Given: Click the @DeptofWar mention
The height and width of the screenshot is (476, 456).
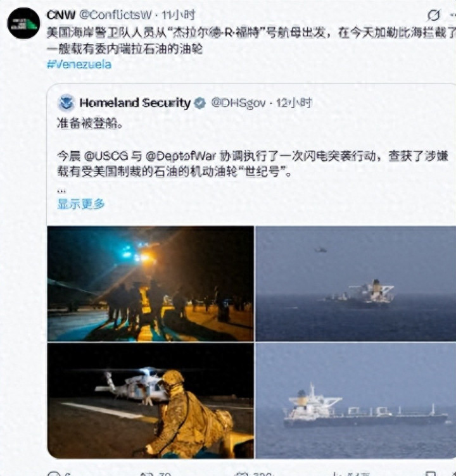Looking at the screenshot, I should tap(180, 156).
